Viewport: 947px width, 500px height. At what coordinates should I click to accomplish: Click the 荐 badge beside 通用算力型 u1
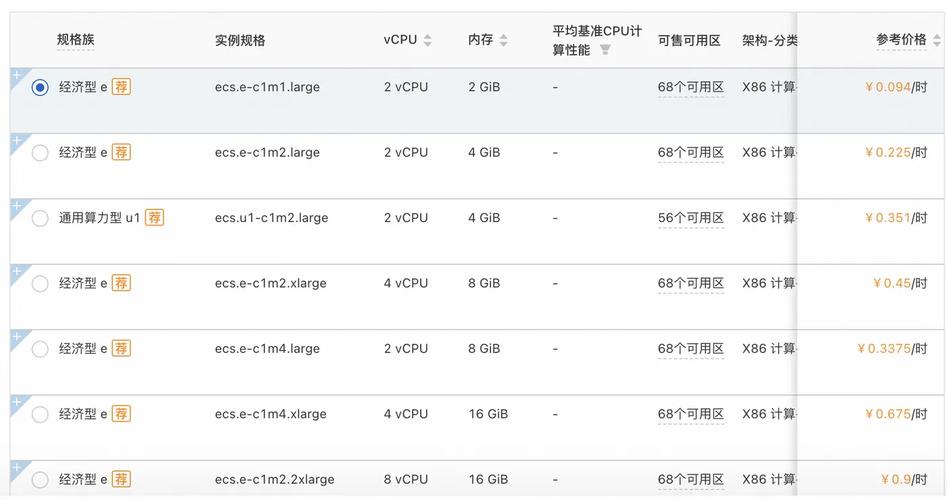[154, 218]
